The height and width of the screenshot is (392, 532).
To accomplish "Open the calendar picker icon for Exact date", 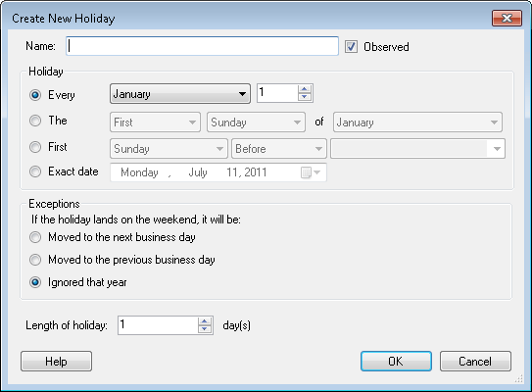I will pyautogui.click(x=311, y=172).
